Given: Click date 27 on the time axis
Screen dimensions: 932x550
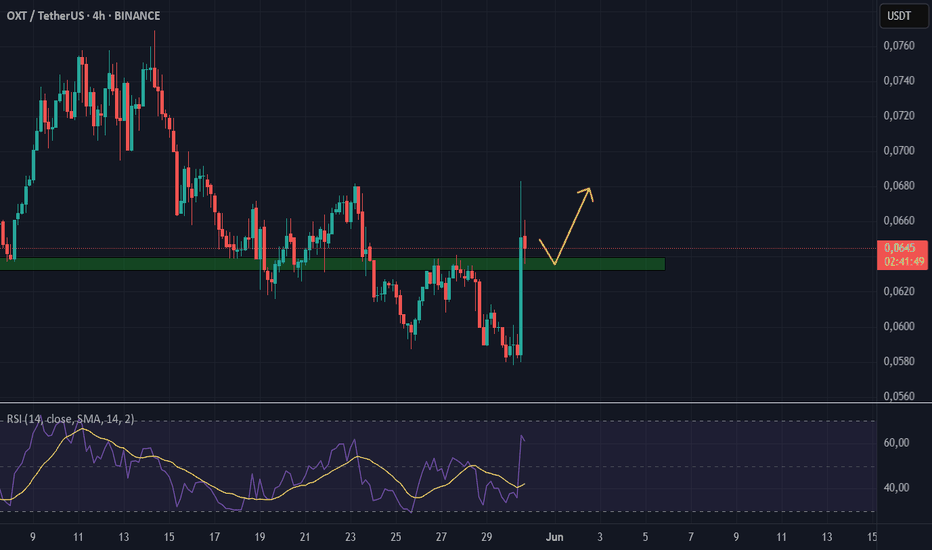Looking at the screenshot, I should tap(441, 537).
